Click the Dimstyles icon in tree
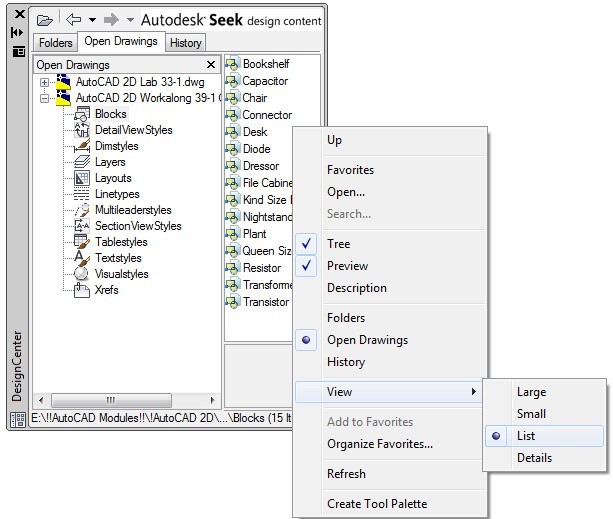 pos(83,146)
